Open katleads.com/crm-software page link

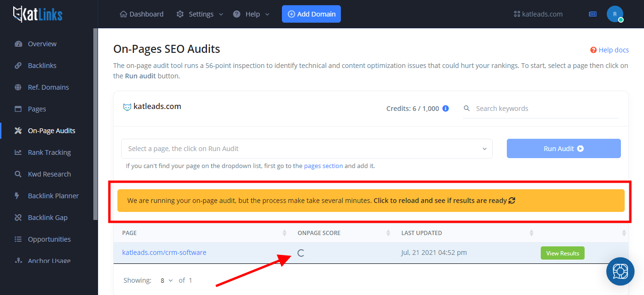[x=164, y=253]
